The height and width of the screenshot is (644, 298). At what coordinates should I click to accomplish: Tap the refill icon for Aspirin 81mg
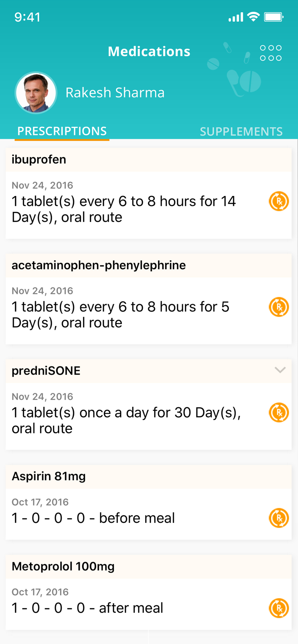coord(279,518)
